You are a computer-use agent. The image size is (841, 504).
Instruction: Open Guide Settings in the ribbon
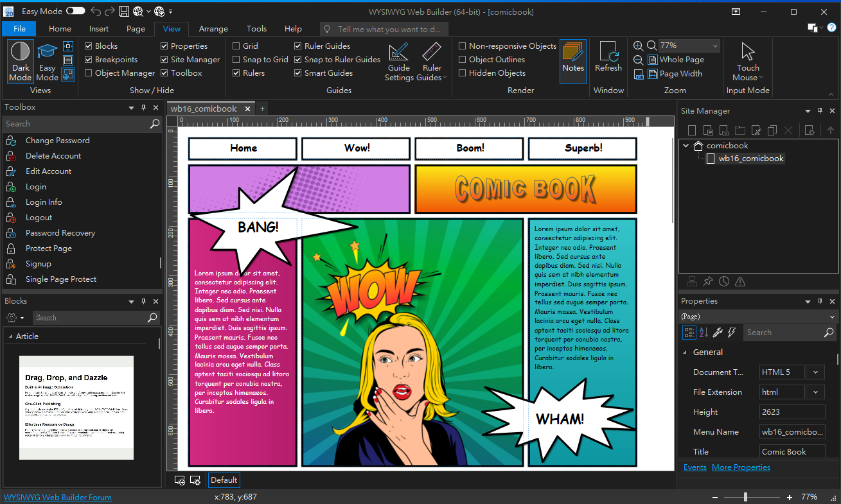click(399, 62)
